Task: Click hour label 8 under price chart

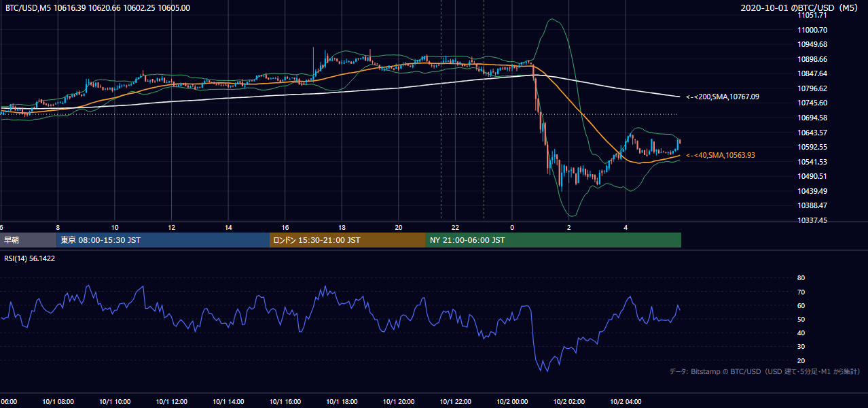Action: tap(58, 227)
